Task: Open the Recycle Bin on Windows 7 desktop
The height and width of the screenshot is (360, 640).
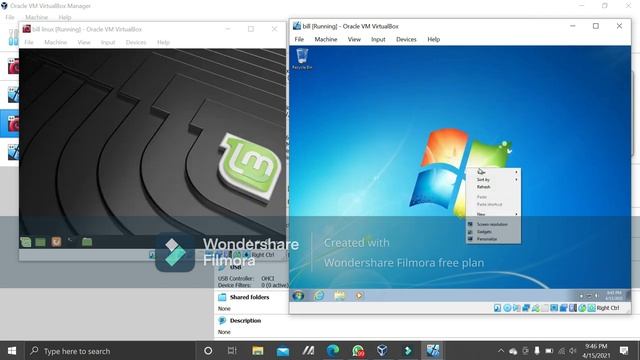Action: (302, 58)
